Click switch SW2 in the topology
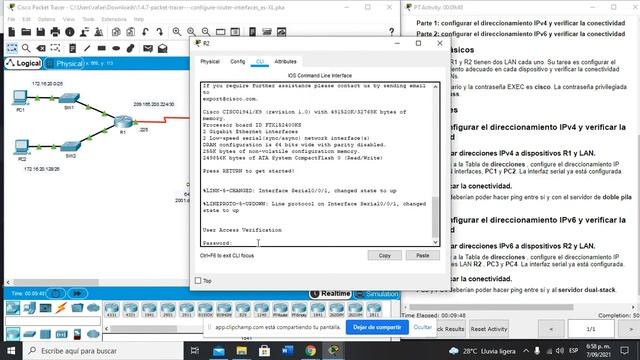Image resolution: width=640 pixels, height=360 pixels. (71, 146)
